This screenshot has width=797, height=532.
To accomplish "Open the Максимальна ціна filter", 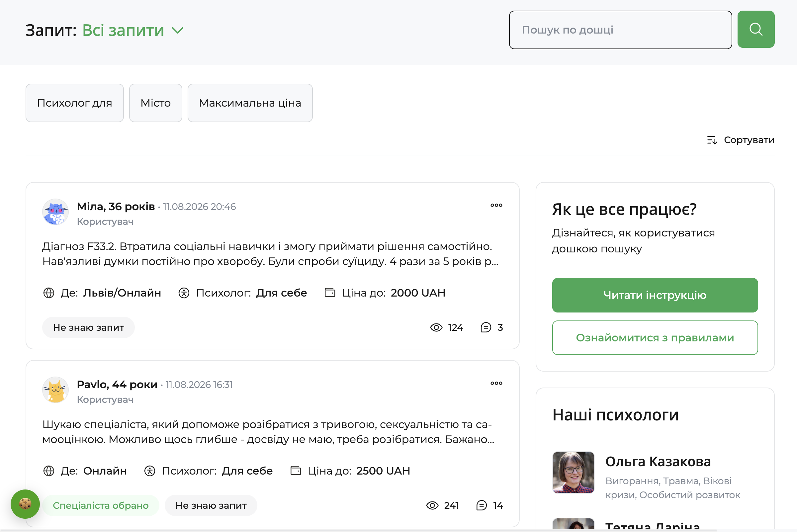I will point(250,103).
